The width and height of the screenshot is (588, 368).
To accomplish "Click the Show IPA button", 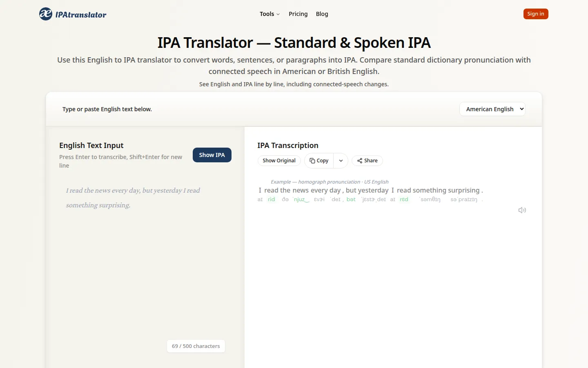I will (212, 155).
